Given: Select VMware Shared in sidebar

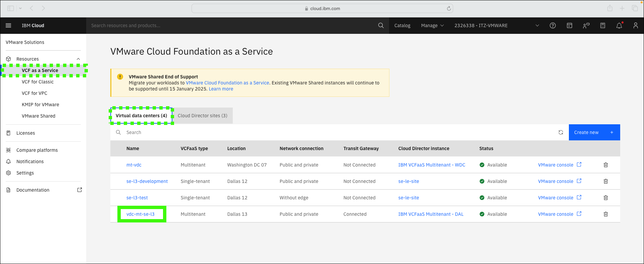Looking at the screenshot, I should 39,116.
